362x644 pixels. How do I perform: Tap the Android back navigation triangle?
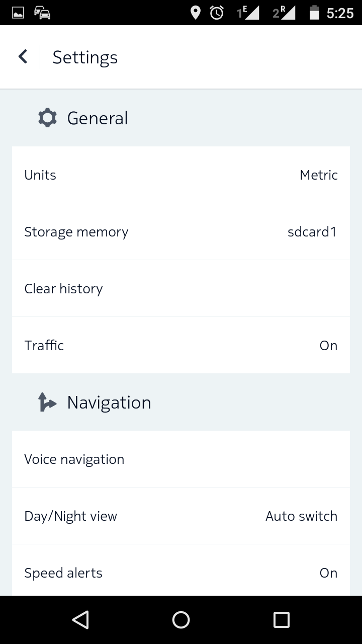[80, 620]
